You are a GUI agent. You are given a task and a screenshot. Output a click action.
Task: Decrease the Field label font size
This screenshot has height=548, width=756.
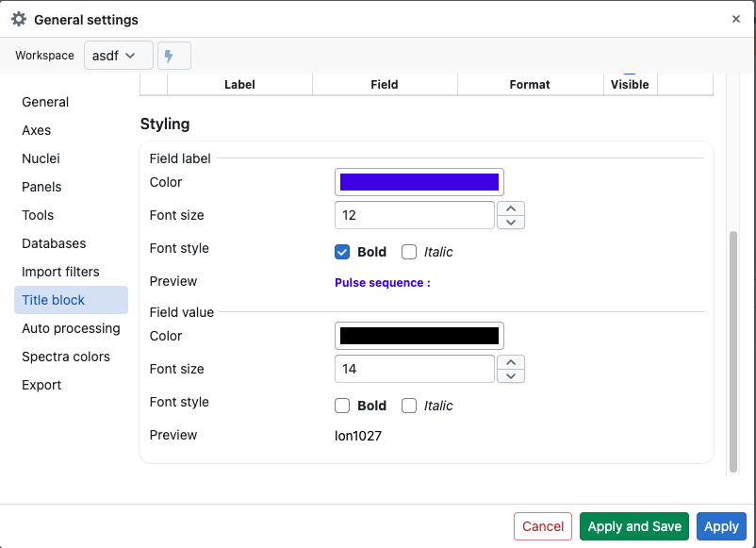tap(511, 223)
